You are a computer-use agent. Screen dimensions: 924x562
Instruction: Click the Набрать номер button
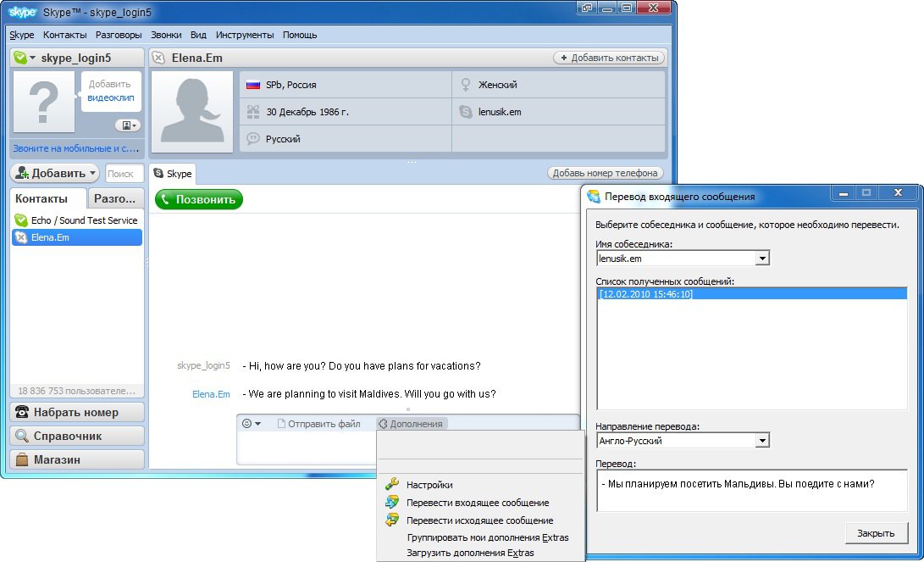pyautogui.click(x=77, y=412)
